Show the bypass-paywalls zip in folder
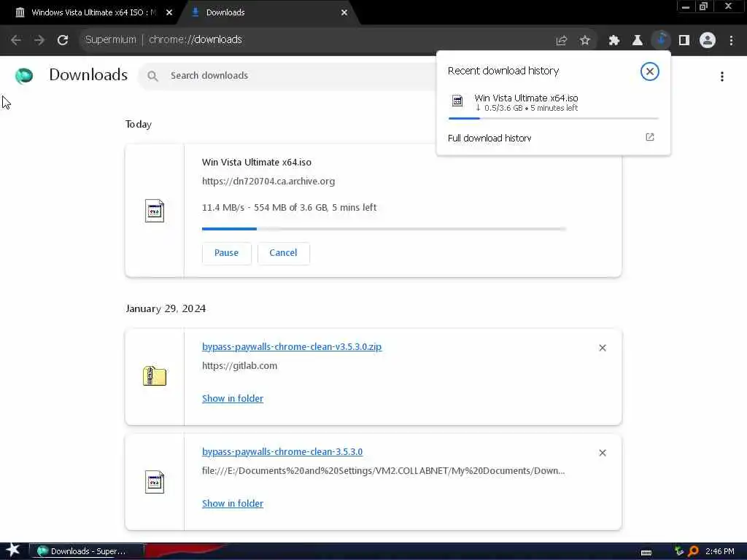747x560 pixels. [233, 399]
